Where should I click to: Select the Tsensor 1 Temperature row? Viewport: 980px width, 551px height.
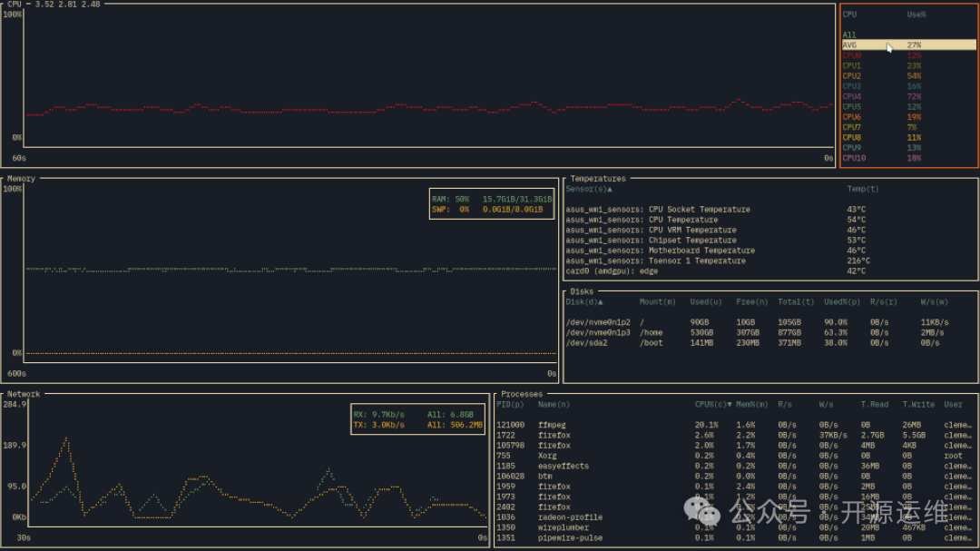pyautogui.click(x=697, y=261)
